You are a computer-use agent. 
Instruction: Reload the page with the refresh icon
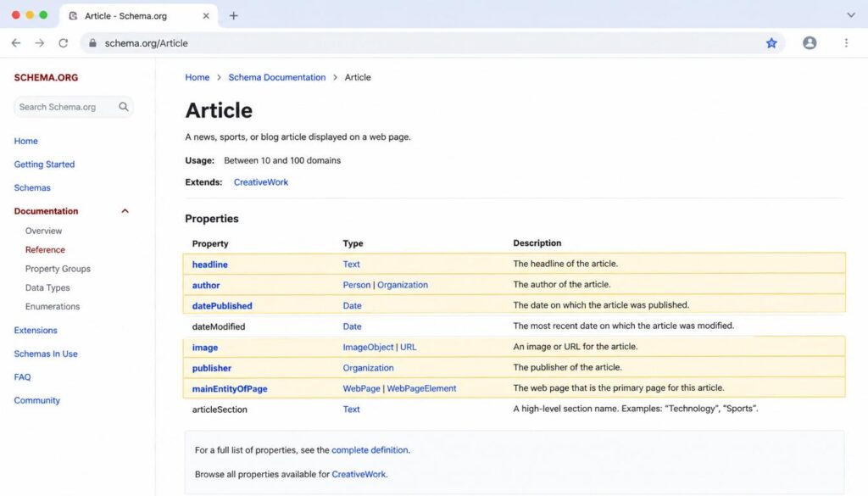coord(63,43)
